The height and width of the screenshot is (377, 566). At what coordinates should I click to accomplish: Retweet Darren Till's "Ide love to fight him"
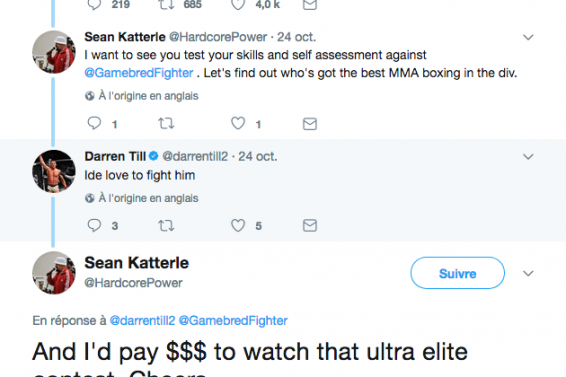pos(166,226)
